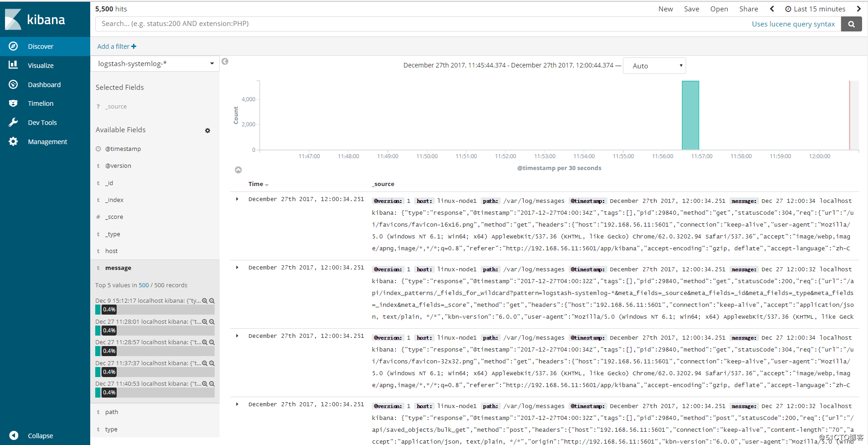868x445 pixels.
Task: Collapse the sidebar with the Collapse toggle
Action: click(14, 435)
